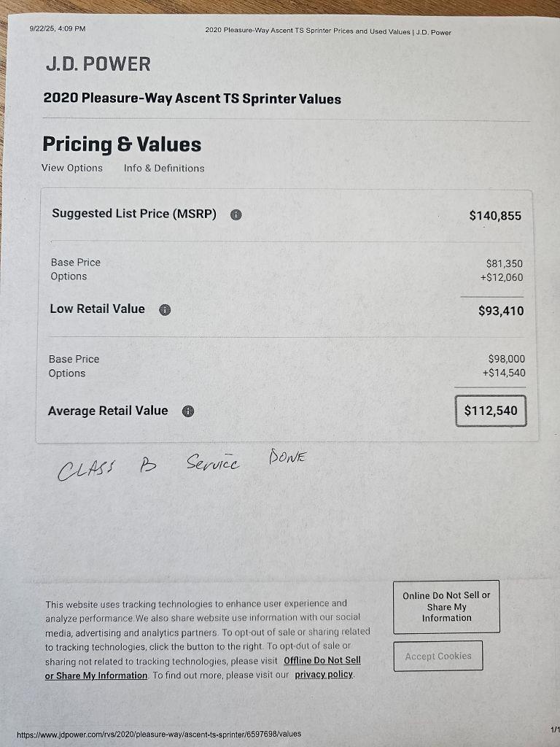Click the jdpower.com URL in the footer
The width and height of the screenshot is (560, 747).
pos(158,734)
